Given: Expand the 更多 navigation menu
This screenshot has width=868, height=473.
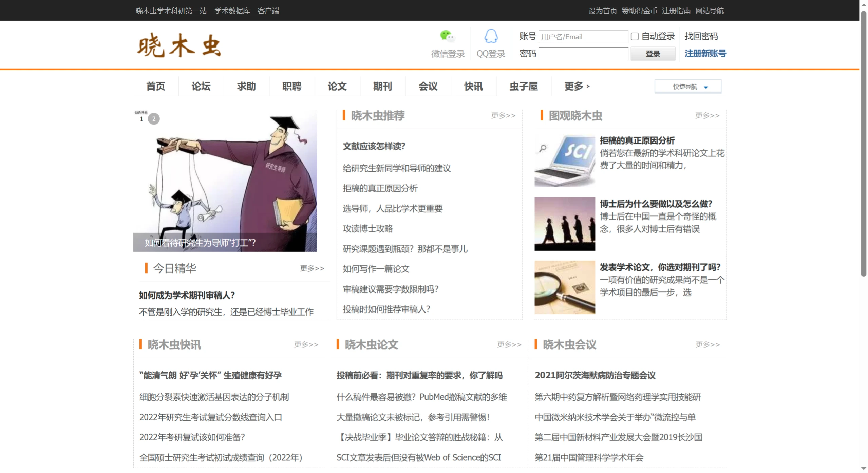Looking at the screenshot, I should pyautogui.click(x=577, y=86).
